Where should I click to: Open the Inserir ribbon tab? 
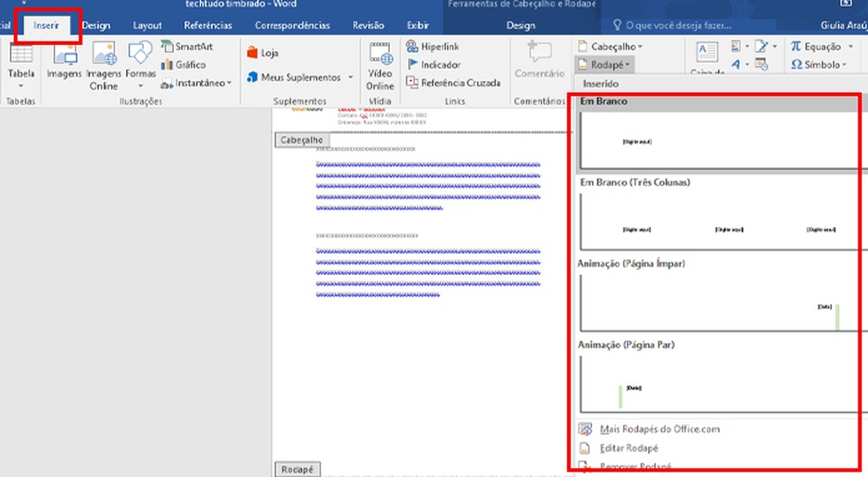coord(46,26)
